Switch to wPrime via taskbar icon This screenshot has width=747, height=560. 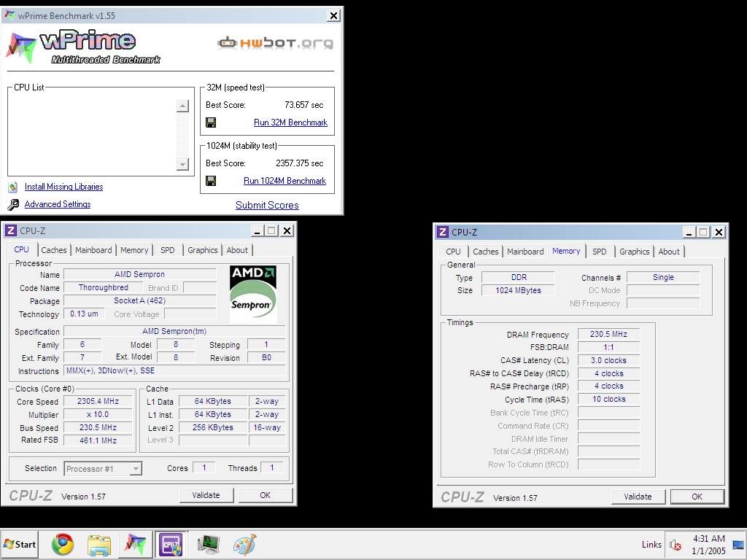pos(135,544)
